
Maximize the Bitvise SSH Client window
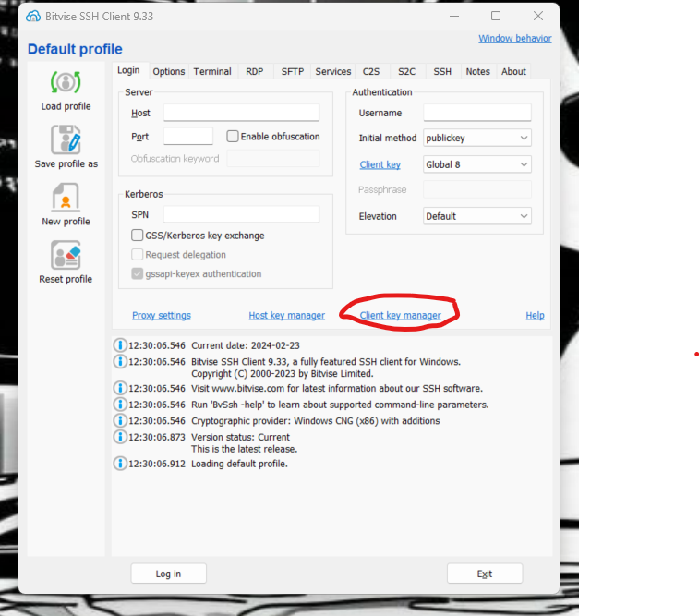(x=496, y=16)
